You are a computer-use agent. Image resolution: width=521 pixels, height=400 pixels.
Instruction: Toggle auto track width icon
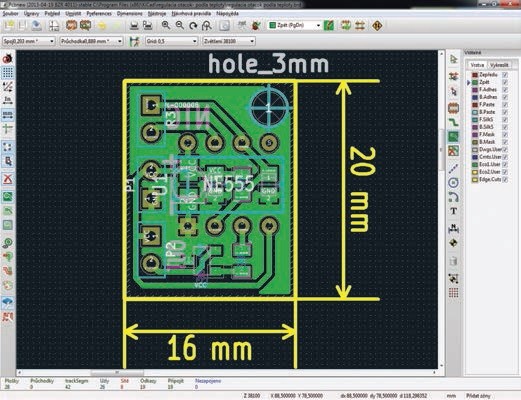pos(134,41)
